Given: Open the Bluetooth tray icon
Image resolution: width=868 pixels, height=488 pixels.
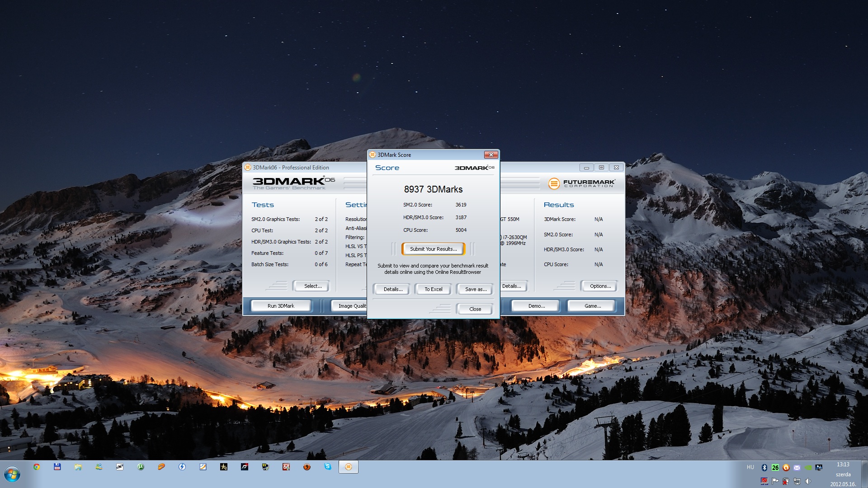Looking at the screenshot, I should 764,468.
